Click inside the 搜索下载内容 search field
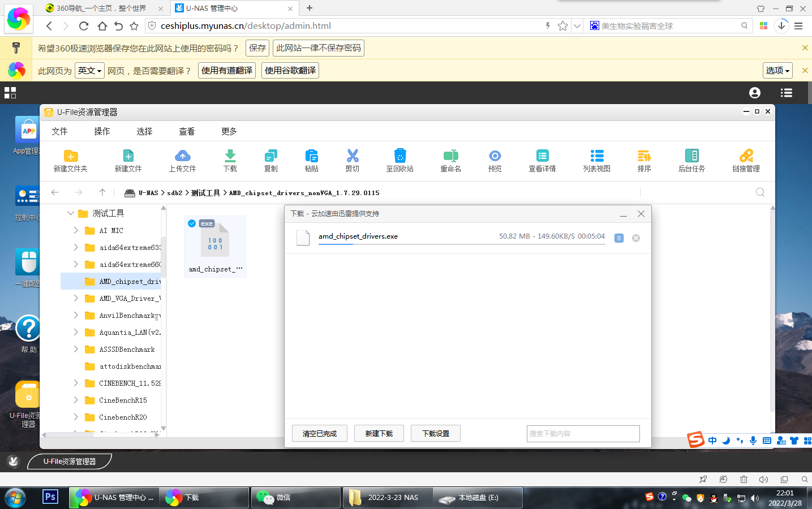Screen dimensions: 812x509 (583, 433)
